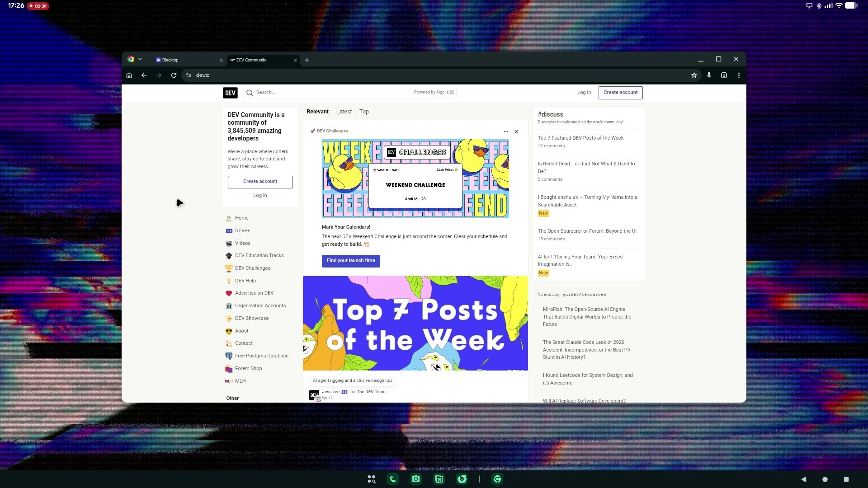868x488 pixels.
Task: Open DEV Challenges card three-dot options
Action: point(505,131)
